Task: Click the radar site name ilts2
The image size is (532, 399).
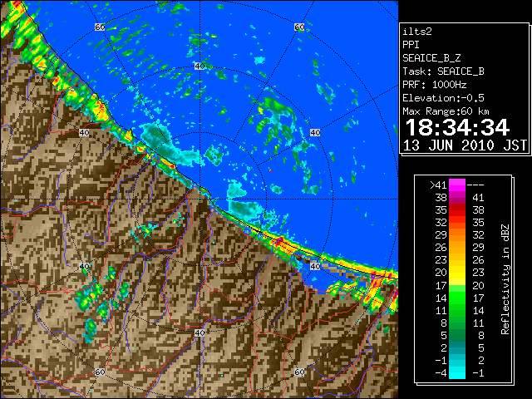Action: (417, 32)
